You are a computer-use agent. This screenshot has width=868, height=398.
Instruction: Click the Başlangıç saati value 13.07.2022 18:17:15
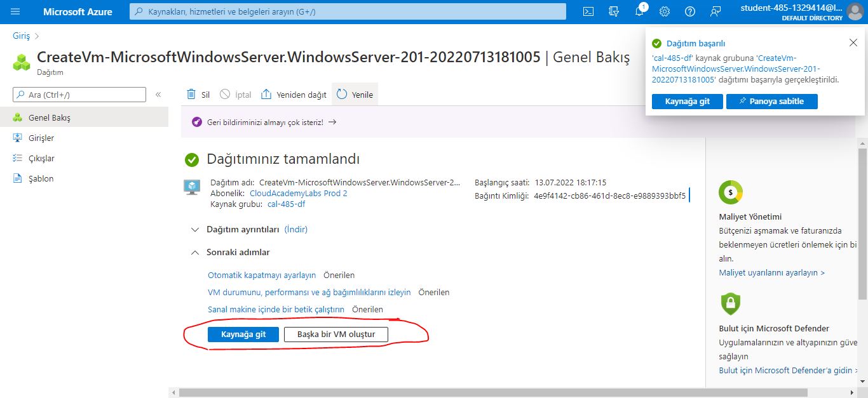pos(571,182)
